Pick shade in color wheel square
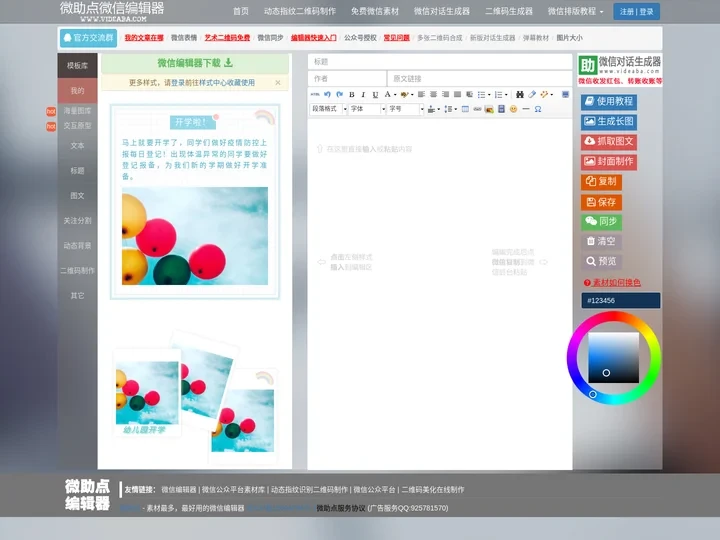This screenshot has width=720, height=540. click(x=613, y=358)
